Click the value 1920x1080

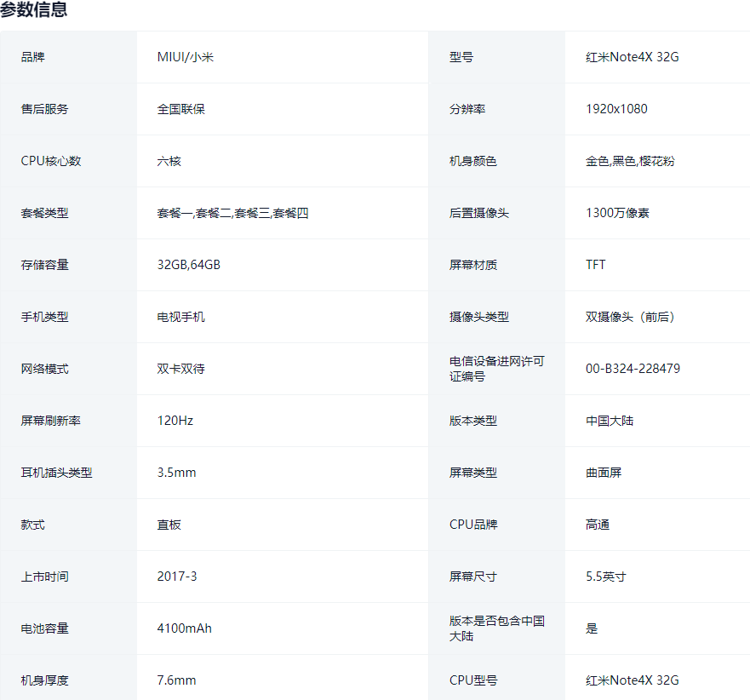point(616,109)
